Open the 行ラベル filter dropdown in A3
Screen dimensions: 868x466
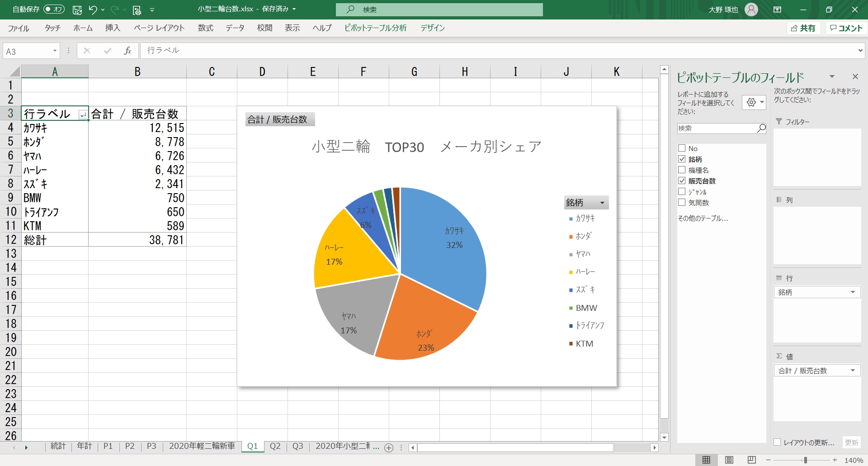point(83,115)
